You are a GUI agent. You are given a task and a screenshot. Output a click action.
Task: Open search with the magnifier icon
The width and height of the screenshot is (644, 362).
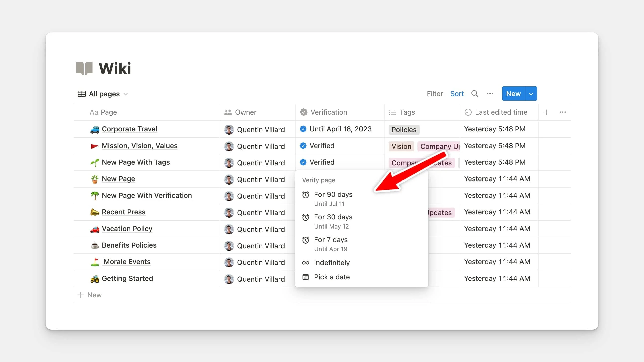pos(475,93)
